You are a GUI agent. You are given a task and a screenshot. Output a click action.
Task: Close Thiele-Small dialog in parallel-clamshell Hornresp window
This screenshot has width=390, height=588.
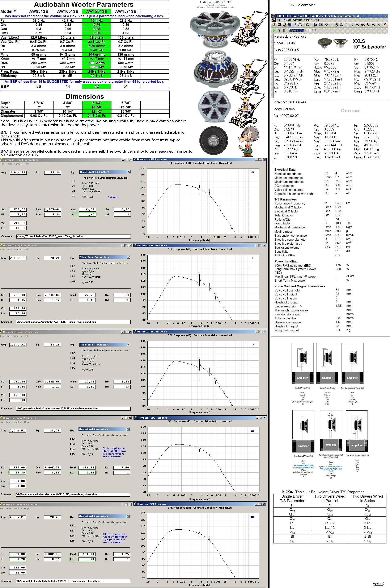128,516
